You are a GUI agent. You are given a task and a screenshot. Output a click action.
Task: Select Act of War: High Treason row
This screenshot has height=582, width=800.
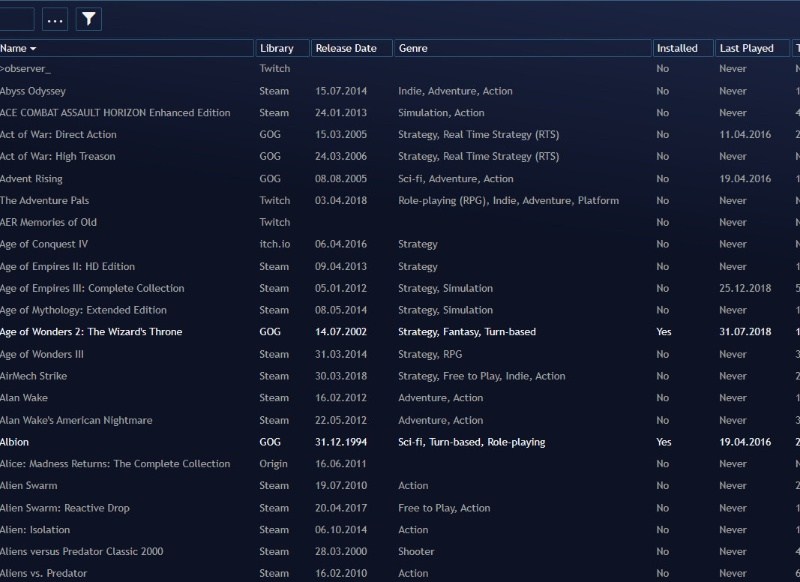point(57,157)
